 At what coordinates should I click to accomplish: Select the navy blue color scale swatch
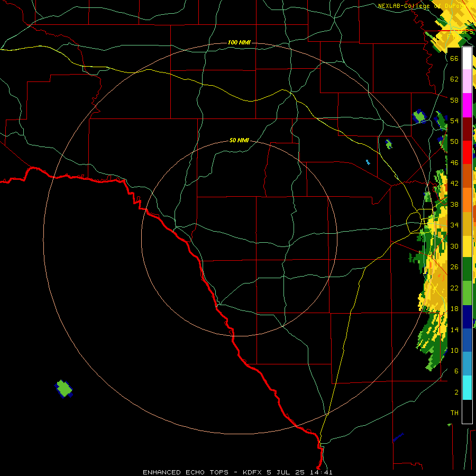click(467, 317)
